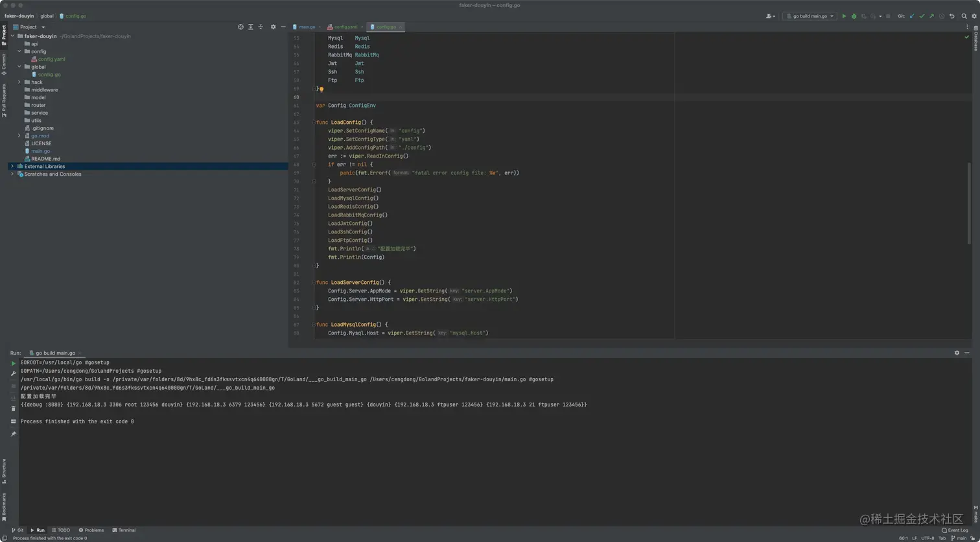Click LF line separator in status bar
Screen dimensions: 980x542
pyautogui.click(x=915, y=538)
